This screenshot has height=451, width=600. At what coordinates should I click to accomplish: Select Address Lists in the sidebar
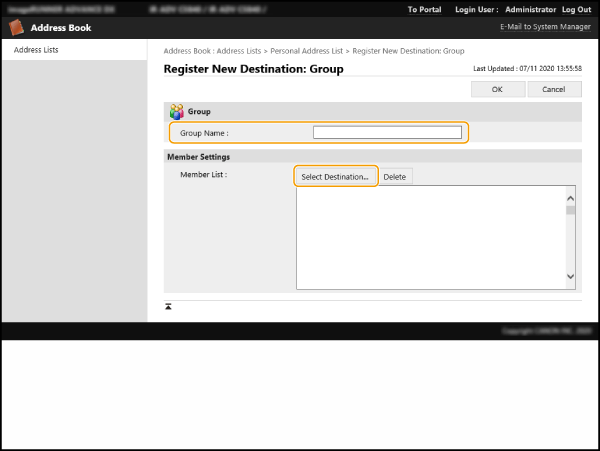pos(36,49)
